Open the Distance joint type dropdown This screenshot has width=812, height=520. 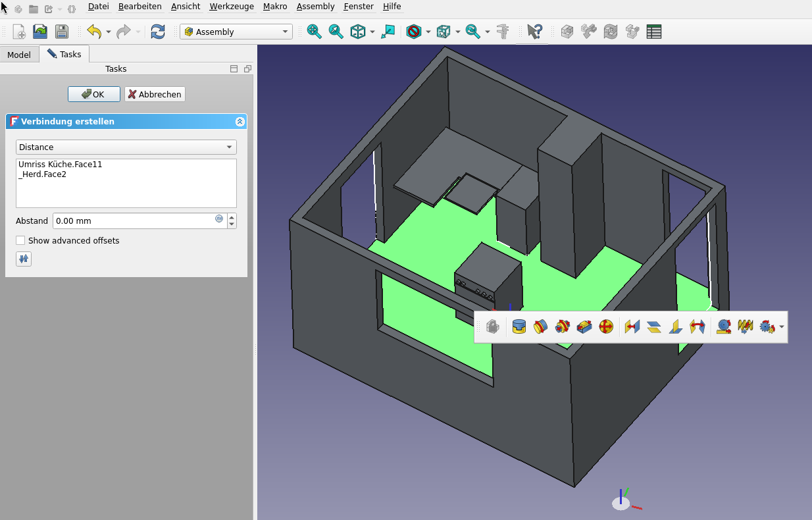tap(126, 147)
